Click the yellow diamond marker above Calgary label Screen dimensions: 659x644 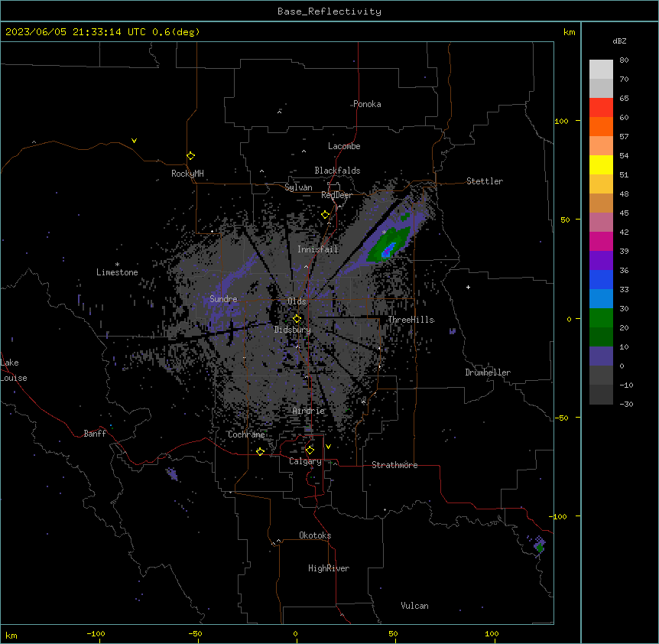pyautogui.click(x=310, y=450)
